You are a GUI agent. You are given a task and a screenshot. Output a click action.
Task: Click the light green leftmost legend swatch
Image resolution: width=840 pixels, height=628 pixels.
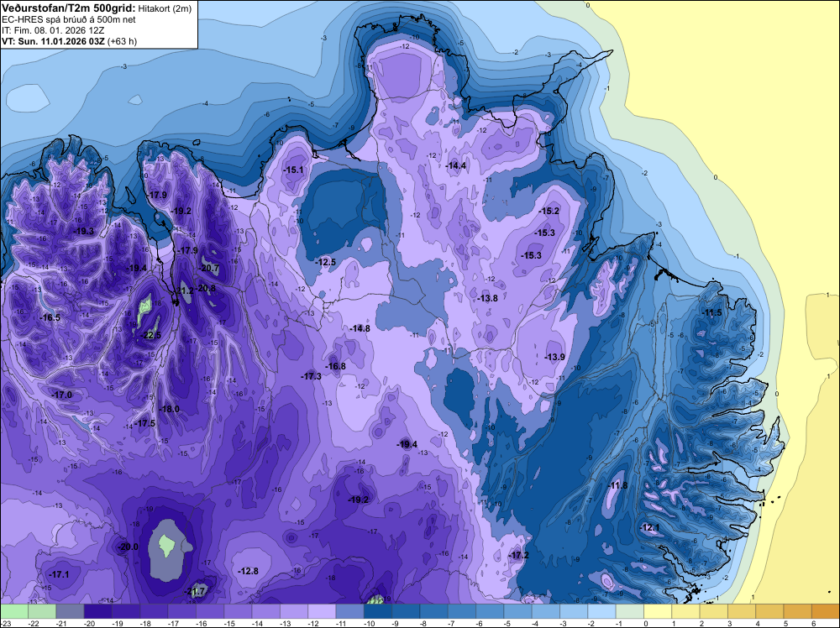pos(14,611)
